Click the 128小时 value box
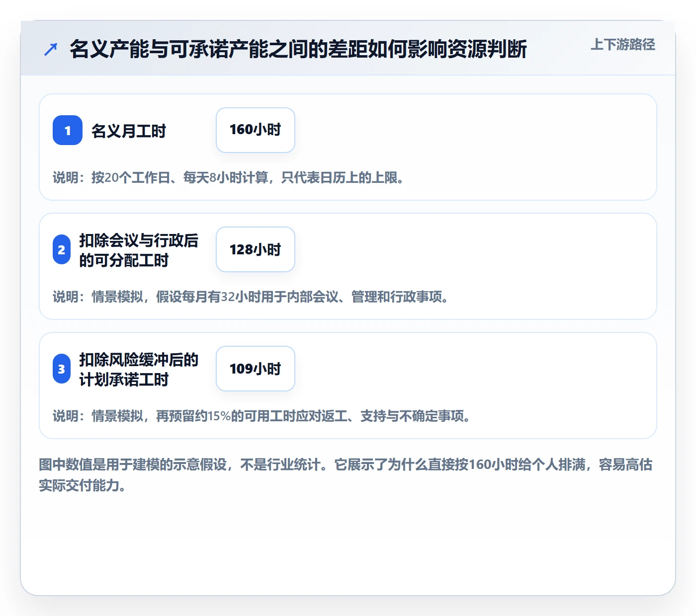The image size is (696, 616). (256, 249)
